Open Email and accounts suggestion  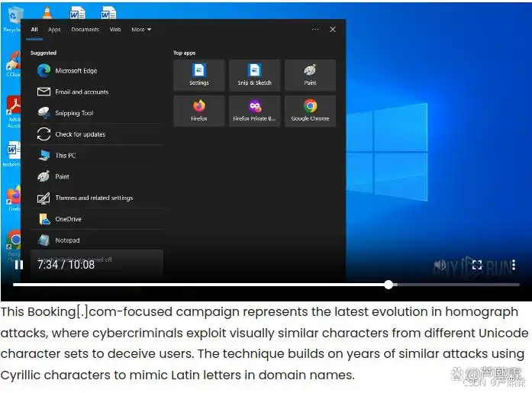97,92
